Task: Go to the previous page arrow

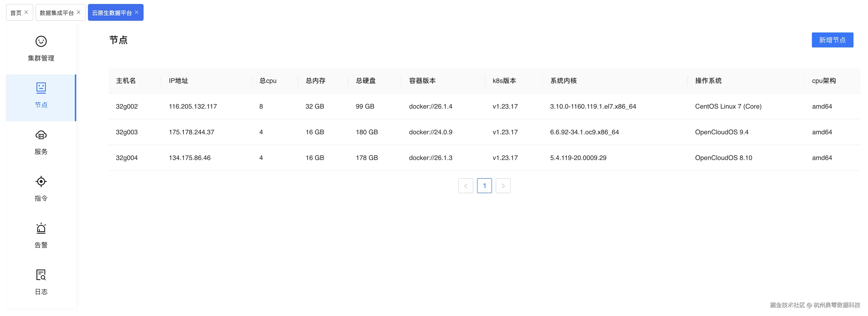Action: click(x=465, y=186)
